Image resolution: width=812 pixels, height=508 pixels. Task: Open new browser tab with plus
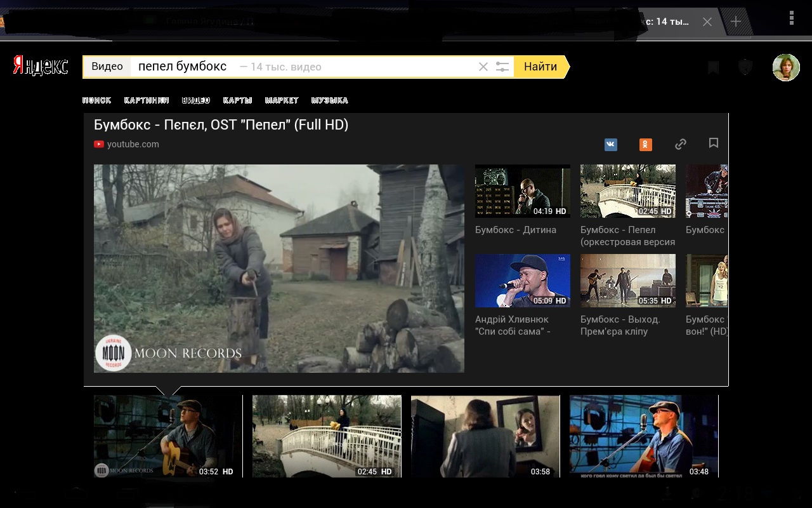pyautogui.click(x=736, y=22)
